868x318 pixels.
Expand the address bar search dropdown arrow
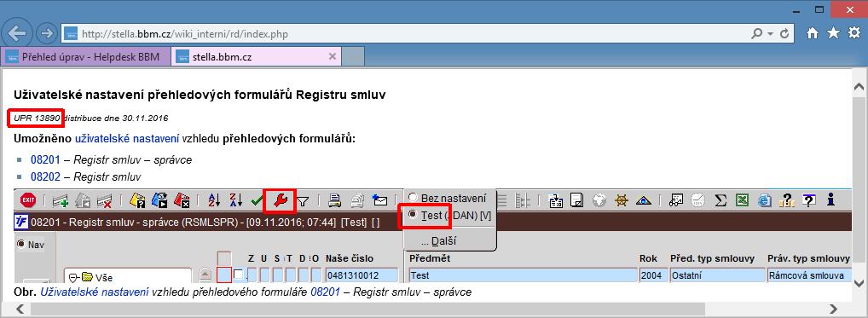click(x=770, y=34)
